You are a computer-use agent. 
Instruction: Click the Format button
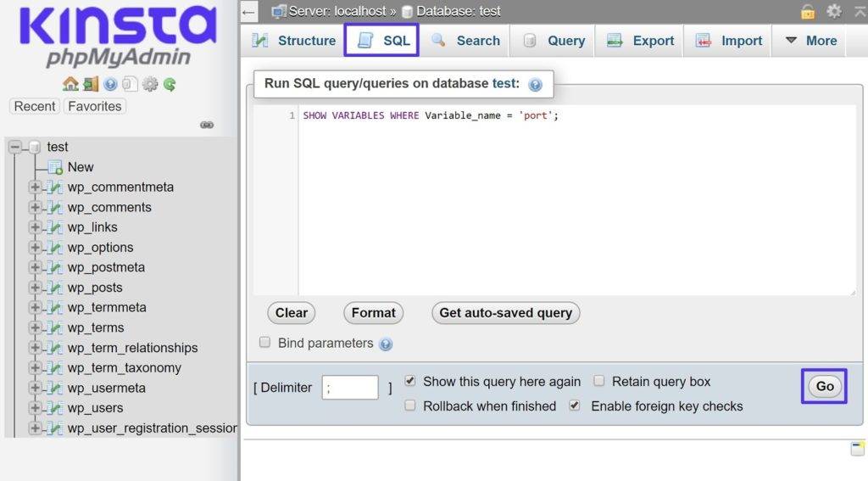[373, 313]
